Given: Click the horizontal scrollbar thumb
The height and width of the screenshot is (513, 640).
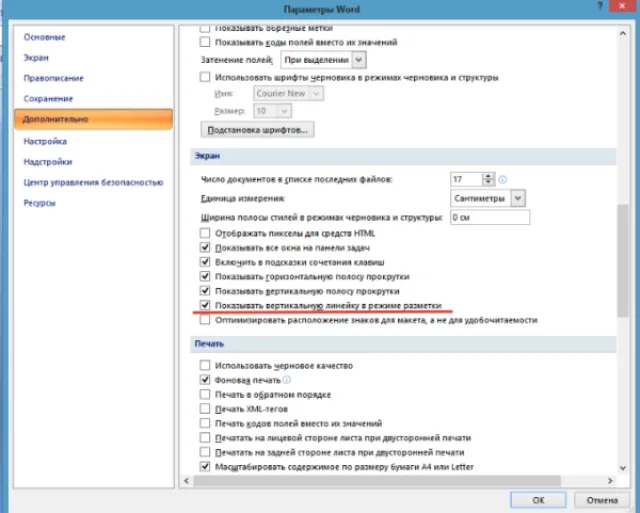Looking at the screenshot, I should point(377,481).
